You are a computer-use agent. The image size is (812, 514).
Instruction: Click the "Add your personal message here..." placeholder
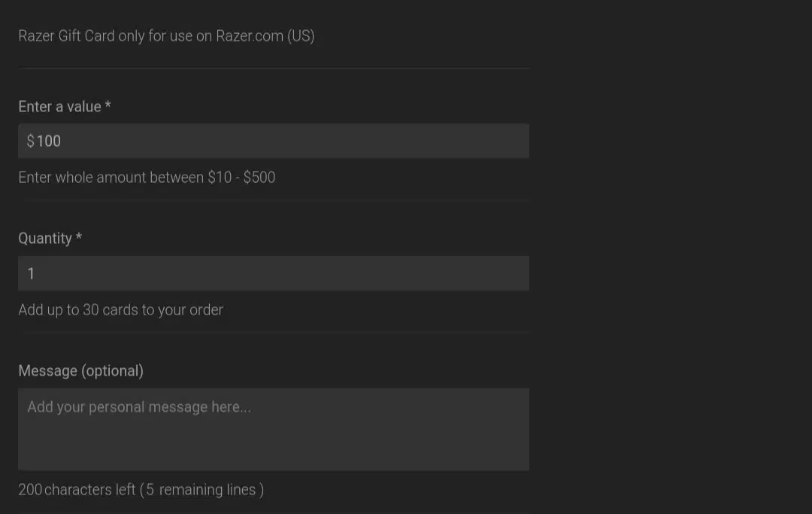click(x=139, y=407)
